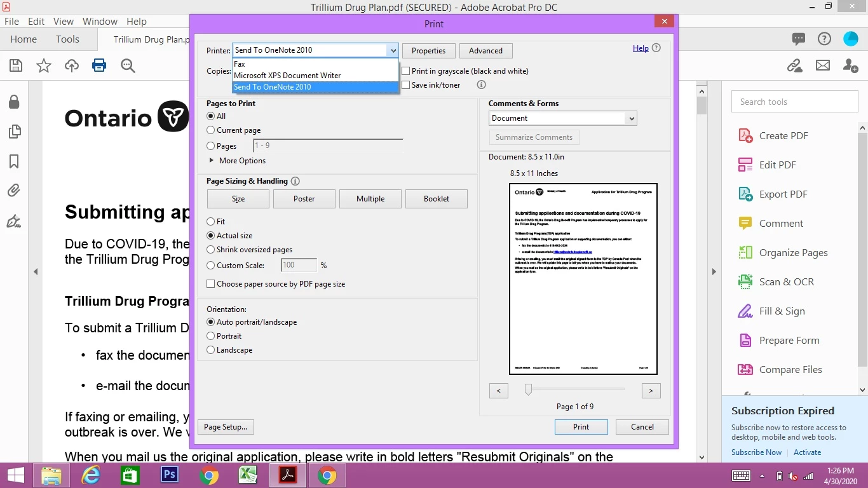
Task: Click the next page preview arrow button
Action: pos(651,391)
